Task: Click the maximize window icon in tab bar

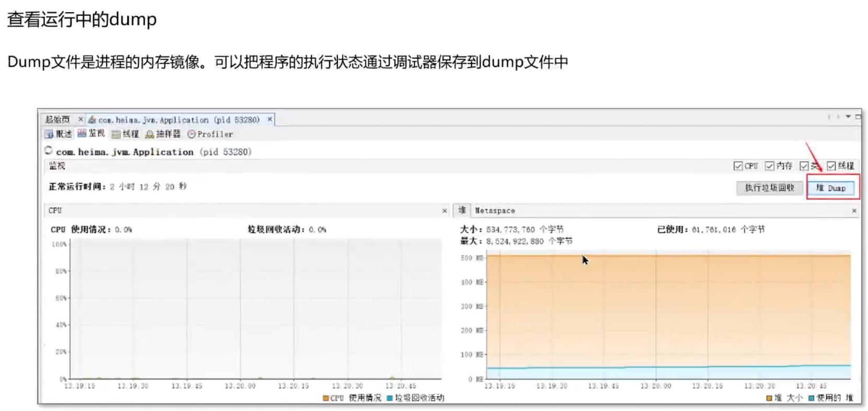Action: pos(858,117)
